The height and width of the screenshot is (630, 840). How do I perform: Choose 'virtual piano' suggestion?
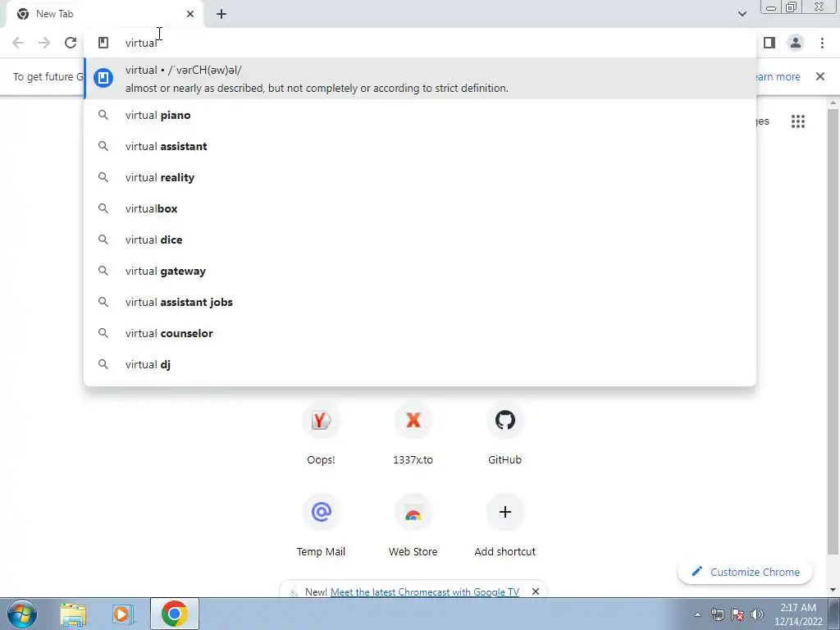[x=420, y=115]
